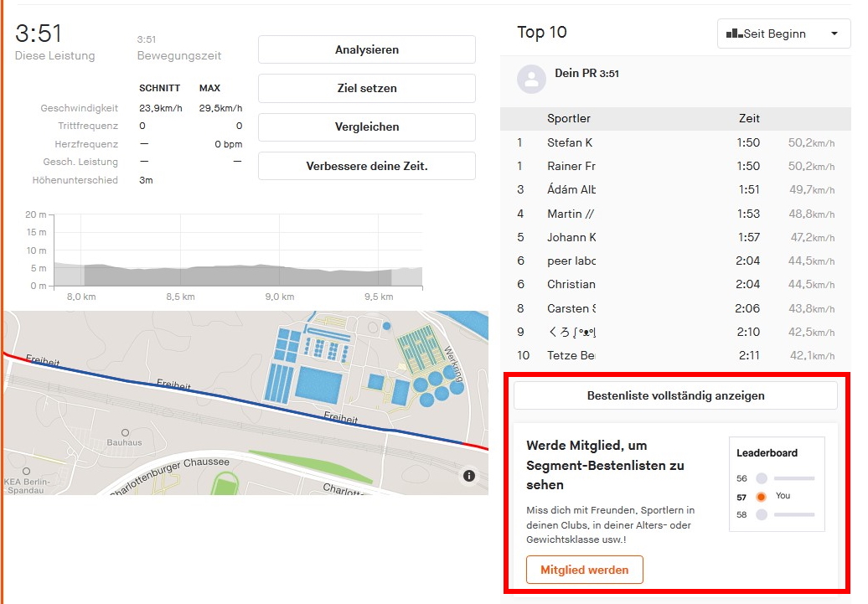Click the Zeit column header
Image resolution: width=868 pixels, height=604 pixels.
(x=749, y=119)
